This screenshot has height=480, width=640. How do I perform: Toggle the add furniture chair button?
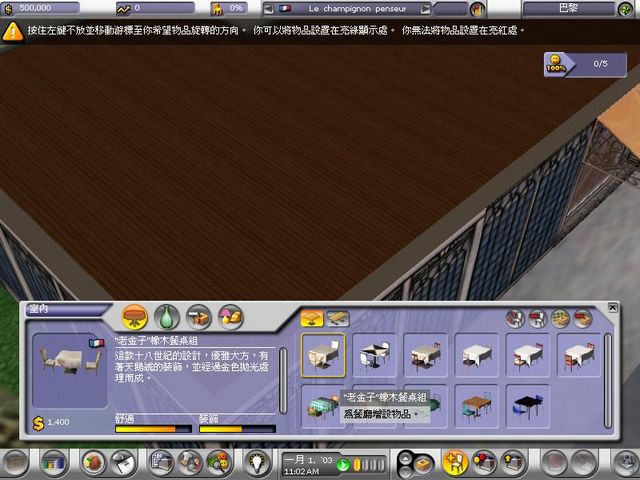tap(455, 463)
